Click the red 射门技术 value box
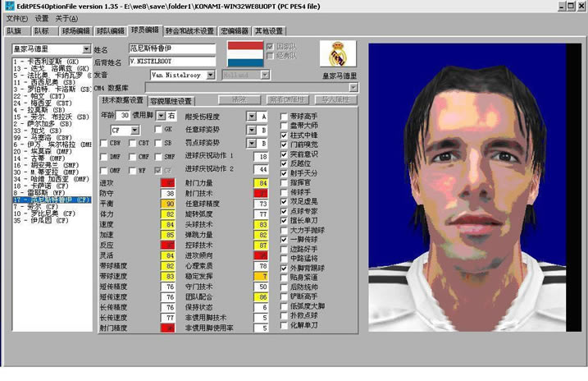588x381 pixels. (262, 193)
